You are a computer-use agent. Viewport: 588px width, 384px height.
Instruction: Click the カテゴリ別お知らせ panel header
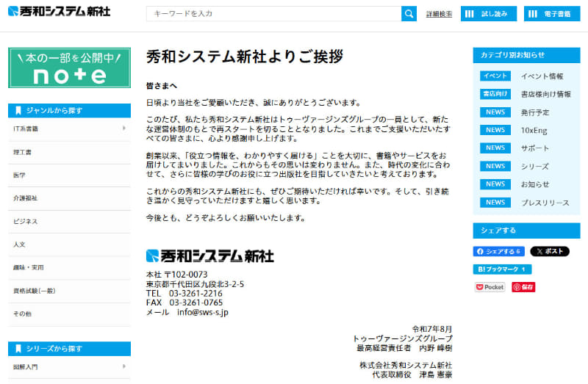pos(526,55)
